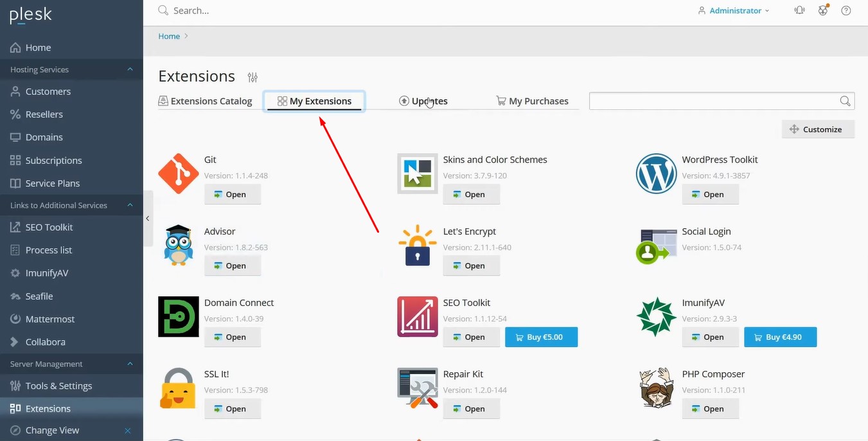Hide the sidebar using the collapse handle

148,219
